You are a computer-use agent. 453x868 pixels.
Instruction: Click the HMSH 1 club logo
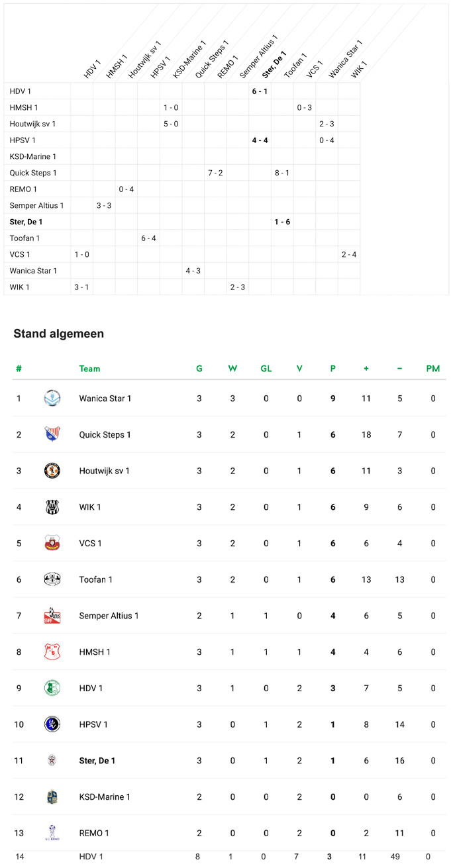52,652
